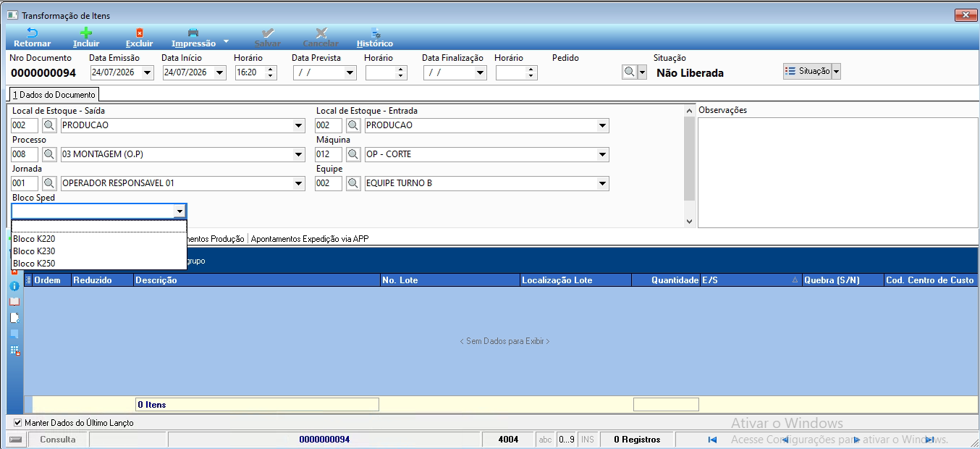Open the Data Emissão date picker
The height and width of the screenshot is (449, 980).
(x=148, y=72)
